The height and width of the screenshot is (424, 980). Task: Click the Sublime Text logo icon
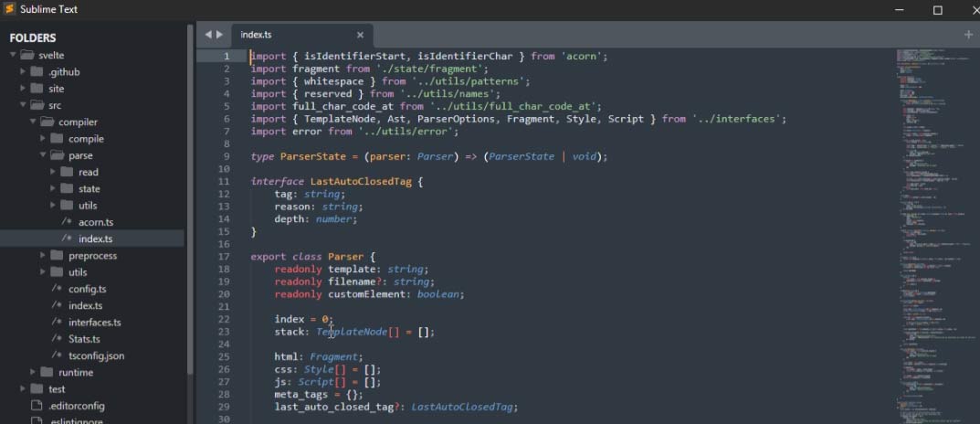pyautogui.click(x=10, y=10)
